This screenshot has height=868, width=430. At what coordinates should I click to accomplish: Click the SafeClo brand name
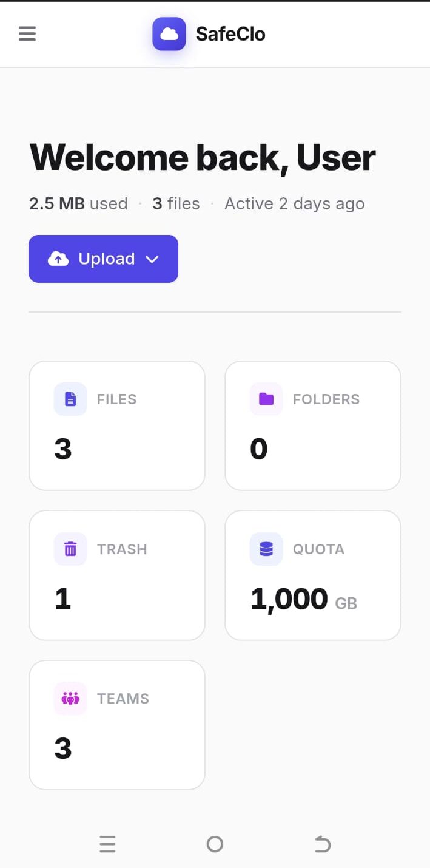click(230, 34)
